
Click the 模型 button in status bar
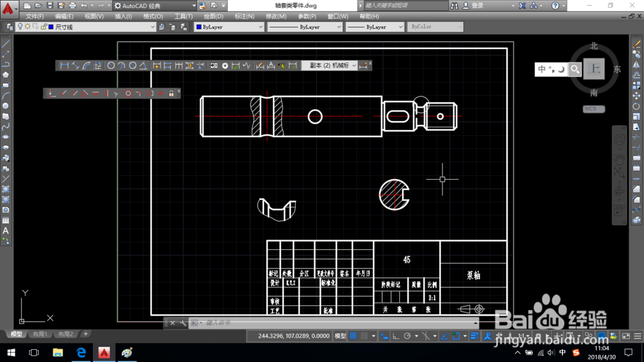pos(340,336)
